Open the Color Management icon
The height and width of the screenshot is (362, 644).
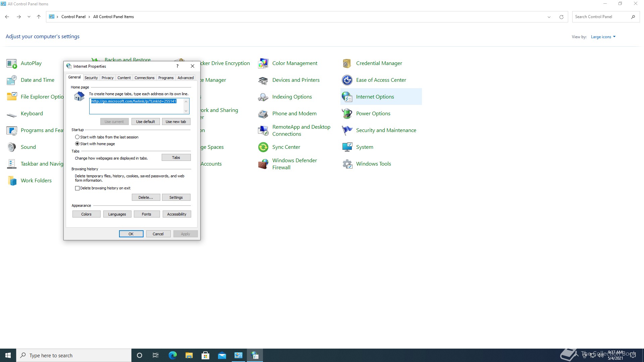pyautogui.click(x=263, y=63)
